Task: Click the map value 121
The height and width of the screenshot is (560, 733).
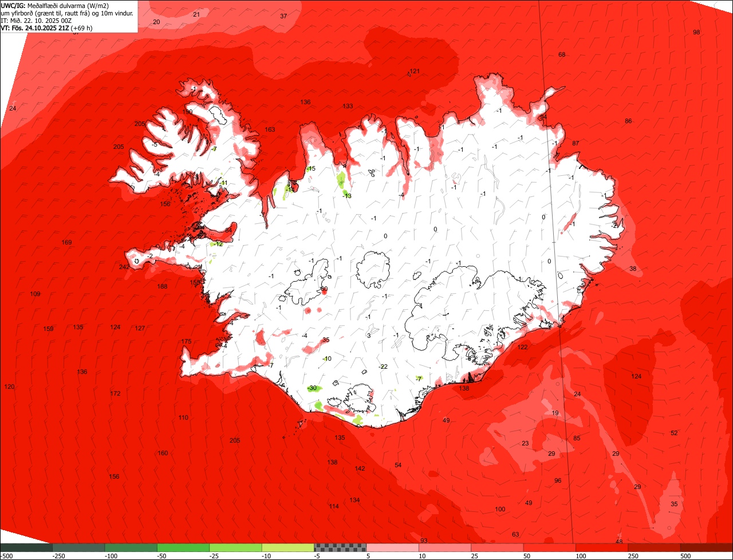Action: (x=415, y=71)
